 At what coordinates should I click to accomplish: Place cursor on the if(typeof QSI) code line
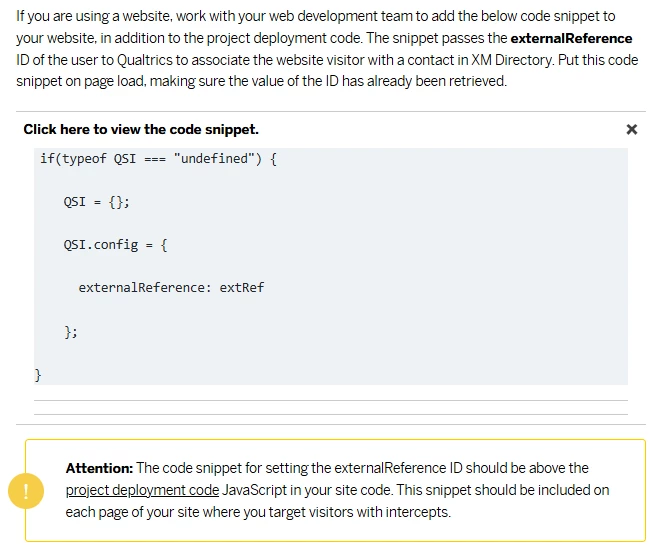[158, 159]
